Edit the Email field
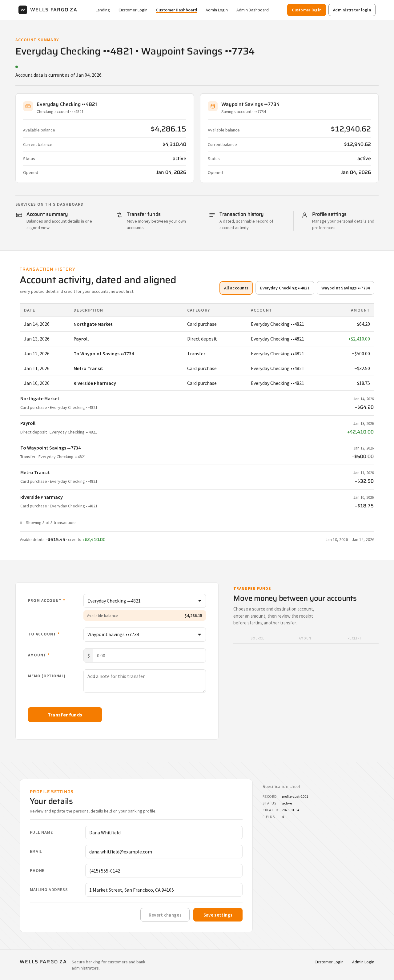Viewport: 394px width, 980px height. click(164, 851)
